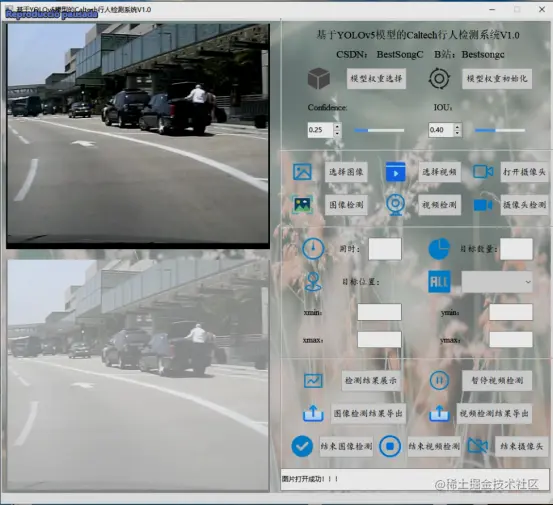
Task: Click the 用时 elapsed time field
Action: click(x=385, y=249)
